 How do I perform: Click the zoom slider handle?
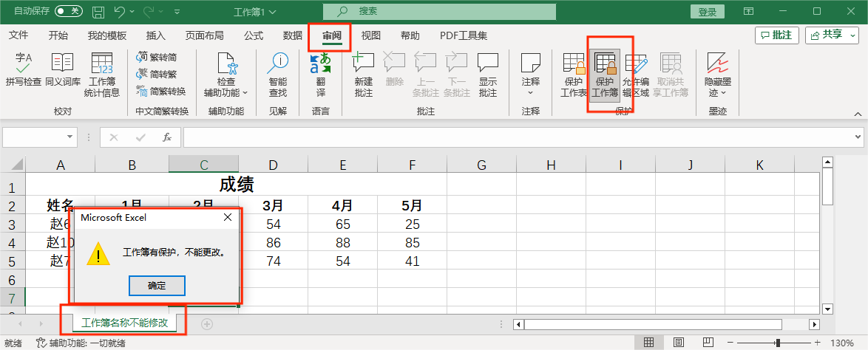[779, 343]
